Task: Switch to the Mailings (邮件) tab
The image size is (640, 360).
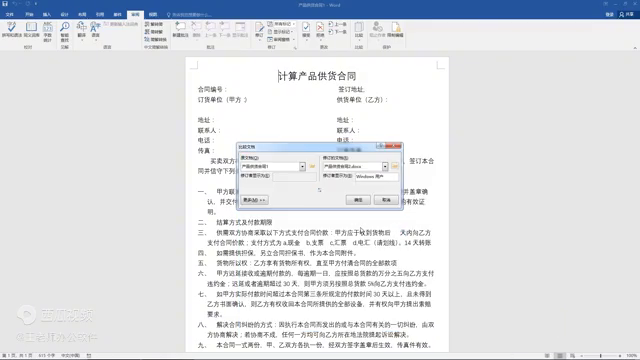Action: tap(118, 14)
